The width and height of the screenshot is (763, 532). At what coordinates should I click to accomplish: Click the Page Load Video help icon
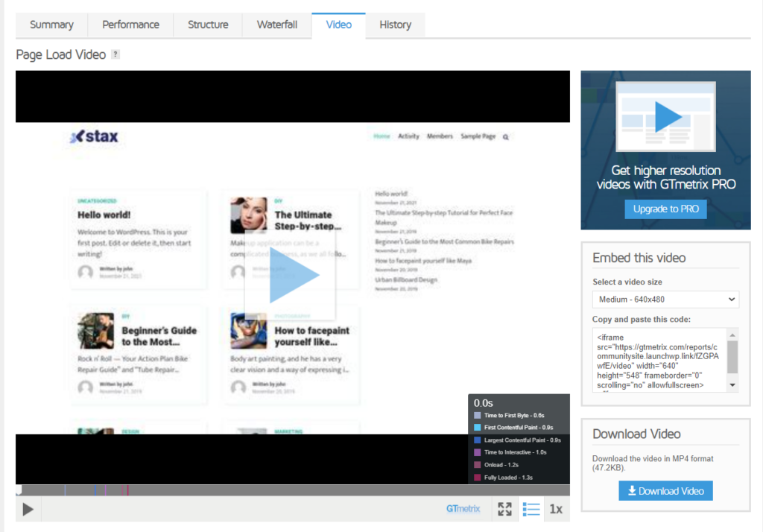pyautogui.click(x=115, y=54)
